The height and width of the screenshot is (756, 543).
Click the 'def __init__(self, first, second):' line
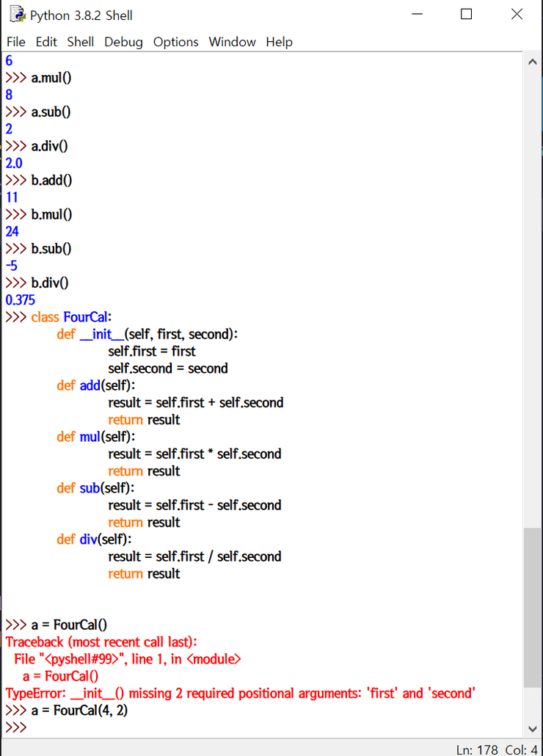tap(147, 334)
